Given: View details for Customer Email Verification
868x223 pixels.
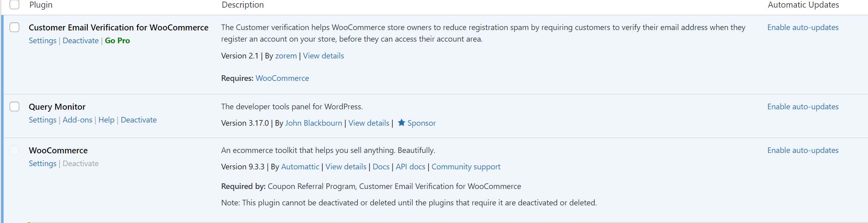Looking at the screenshot, I should [x=323, y=56].
